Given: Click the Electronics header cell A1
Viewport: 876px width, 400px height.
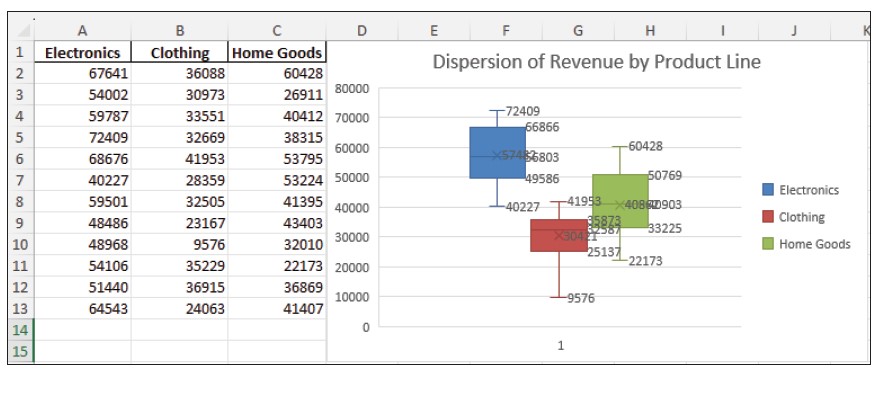Looking at the screenshot, I should (x=82, y=53).
